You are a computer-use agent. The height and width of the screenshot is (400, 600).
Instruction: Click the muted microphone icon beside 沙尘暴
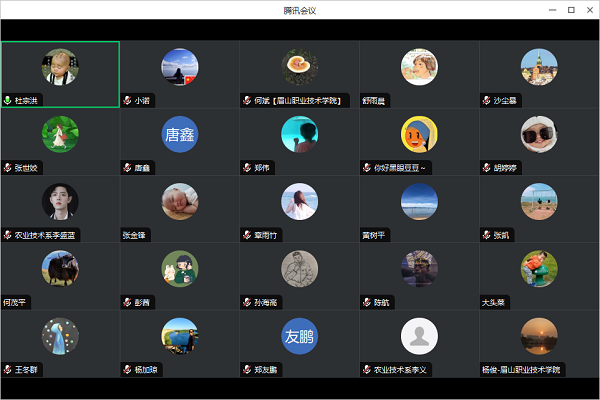(486, 100)
